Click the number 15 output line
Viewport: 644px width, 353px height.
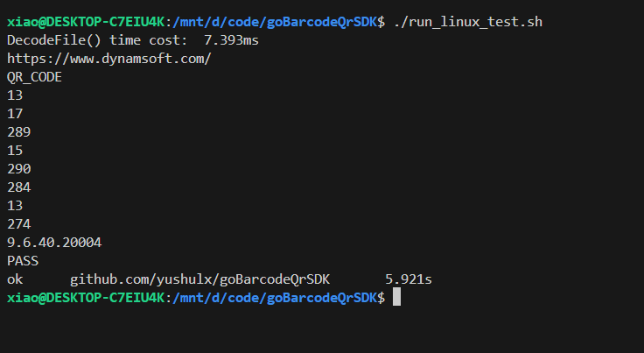(15, 151)
